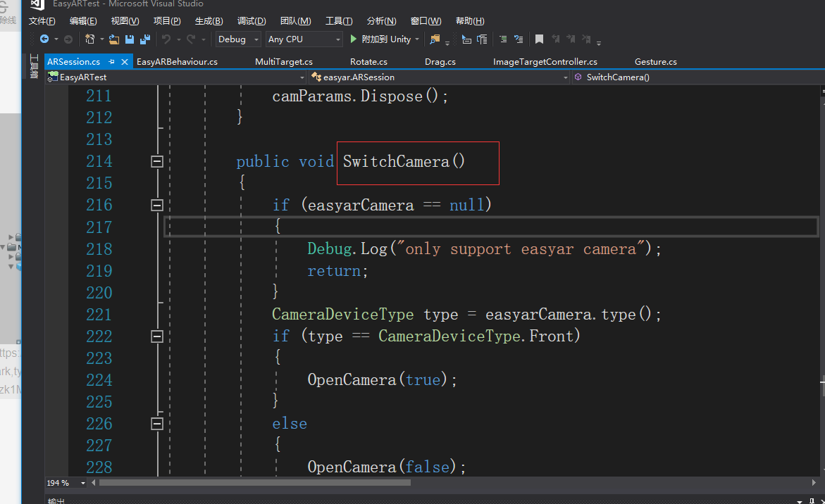This screenshot has width=825, height=504.
Task: Toggle a bookmark with the bookmark icon
Action: (x=539, y=39)
